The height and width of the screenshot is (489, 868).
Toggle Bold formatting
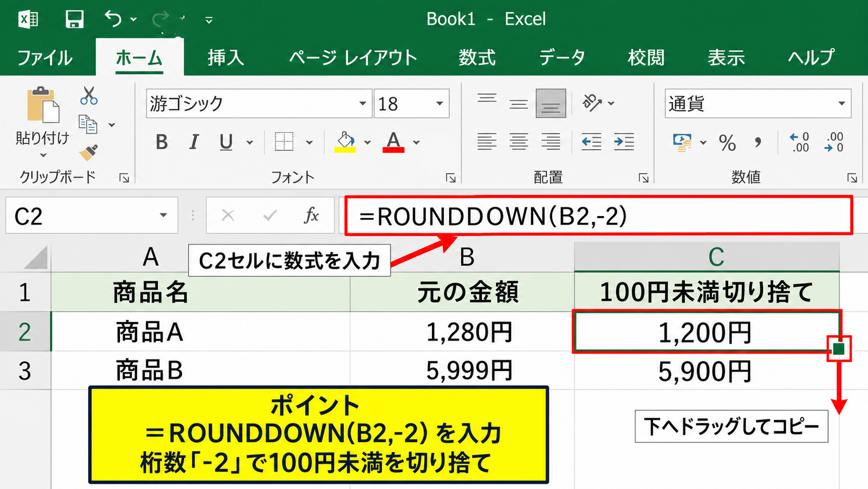161,142
